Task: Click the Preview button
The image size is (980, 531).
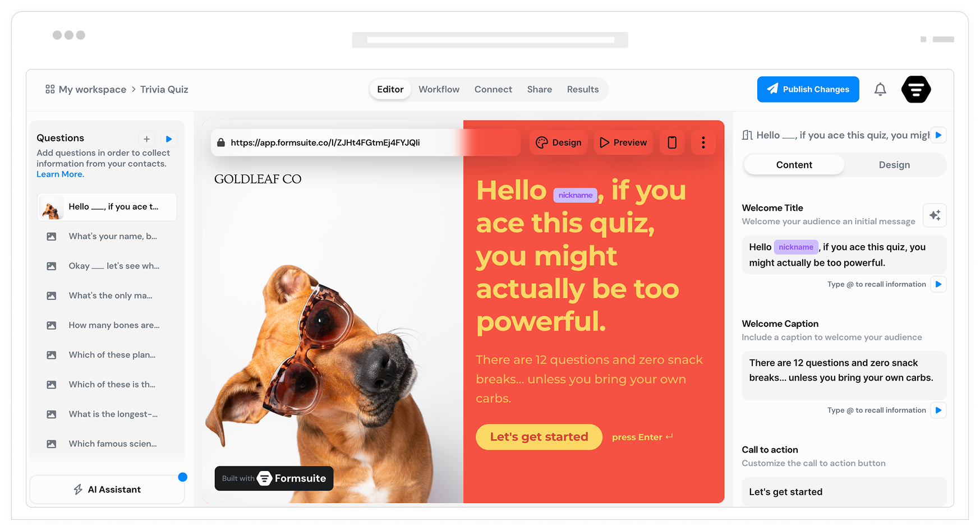Action: pos(623,142)
